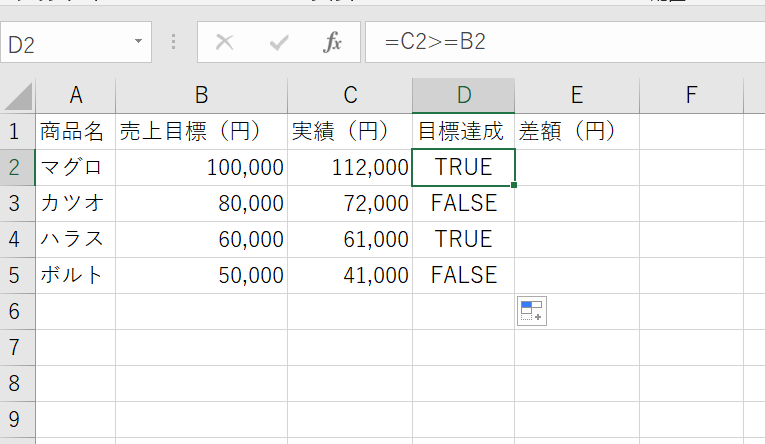Click the Insert Function fx icon

click(333, 43)
